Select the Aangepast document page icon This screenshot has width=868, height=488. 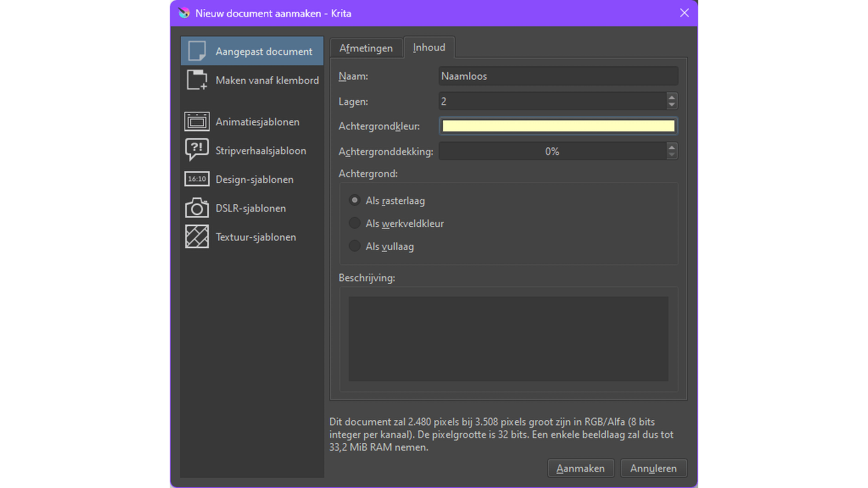[x=197, y=51]
